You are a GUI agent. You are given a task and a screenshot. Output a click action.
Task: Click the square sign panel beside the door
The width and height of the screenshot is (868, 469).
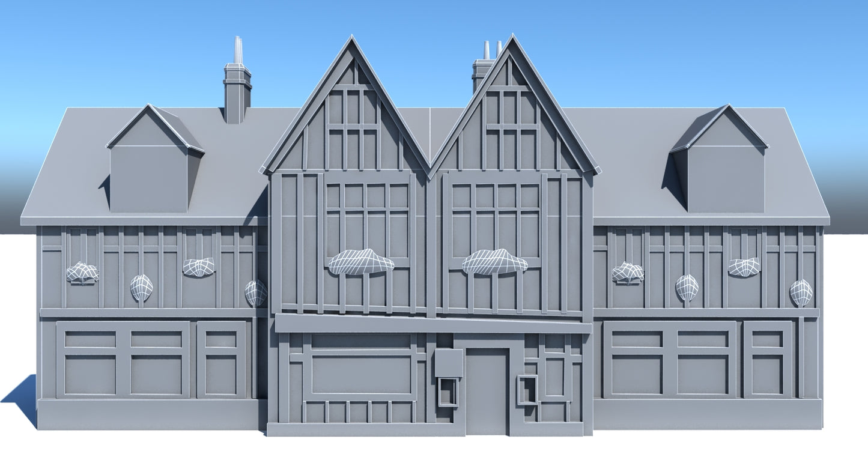pyautogui.click(x=449, y=363)
